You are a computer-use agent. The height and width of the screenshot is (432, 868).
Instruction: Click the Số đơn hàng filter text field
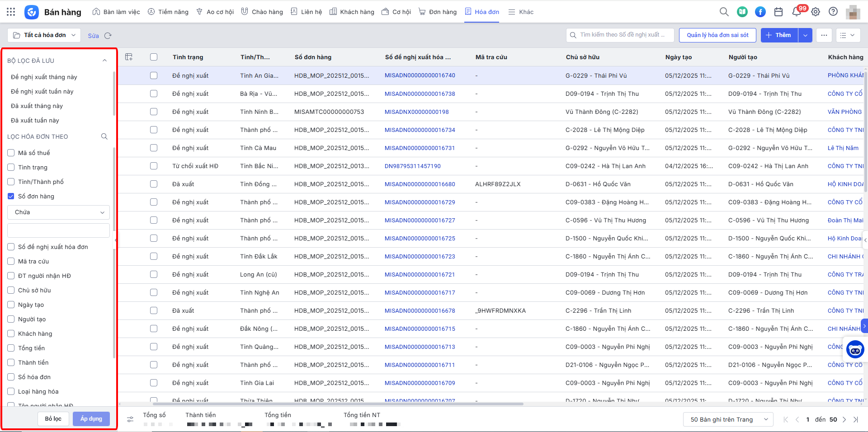(59, 230)
